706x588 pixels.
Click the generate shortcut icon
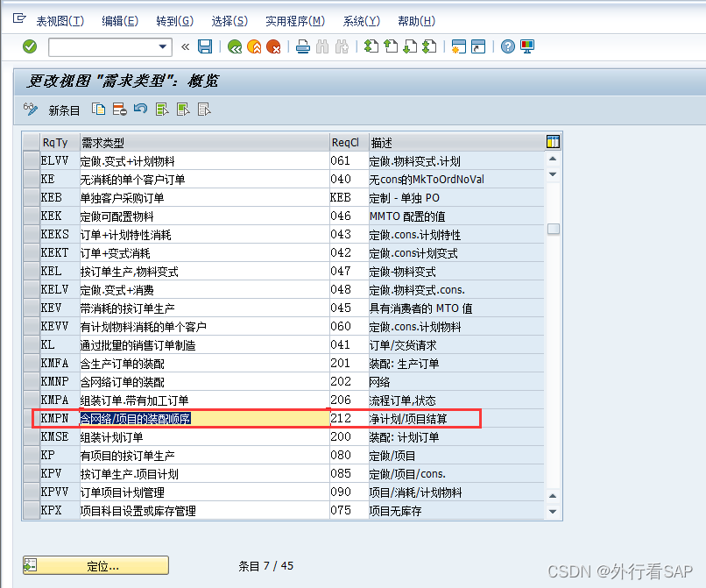tap(478, 46)
